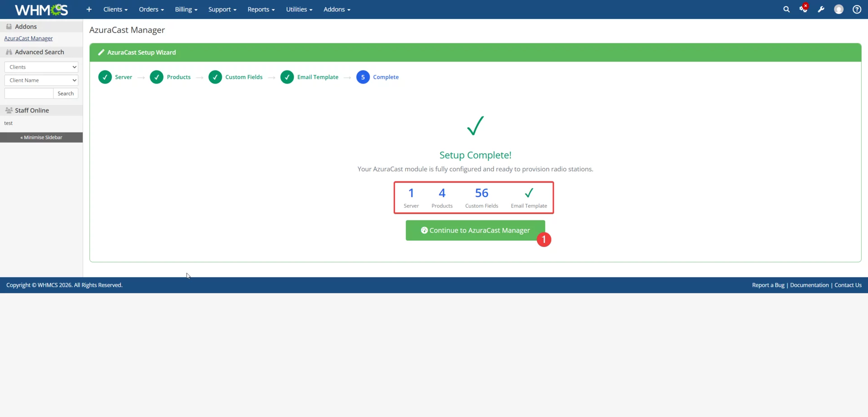Image resolution: width=868 pixels, height=417 pixels.
Task: Open the Utilities menu
Action: (x=299, y=9)
